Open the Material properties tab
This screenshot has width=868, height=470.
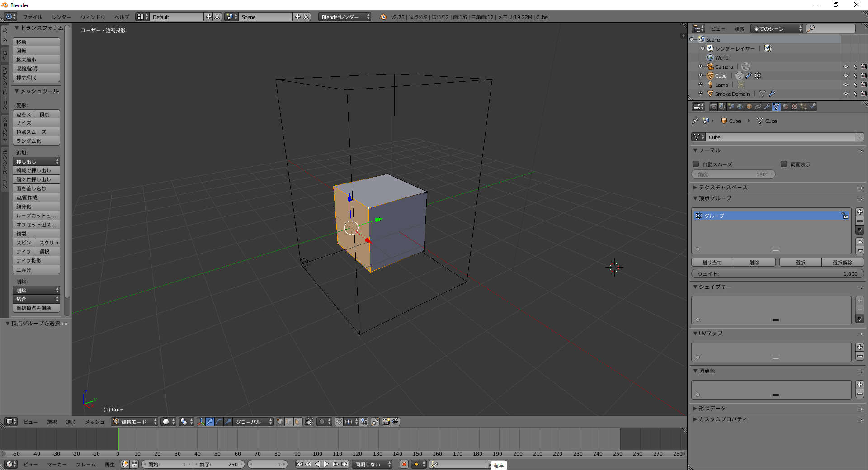click(785, 107)
